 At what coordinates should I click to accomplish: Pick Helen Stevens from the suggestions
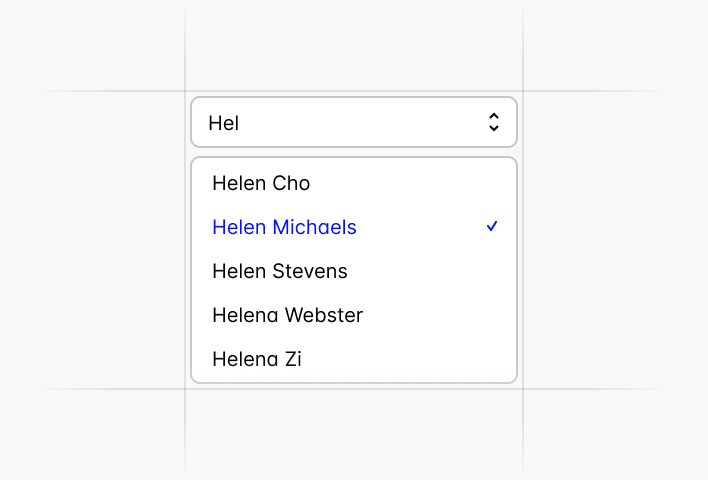(280, 271)
